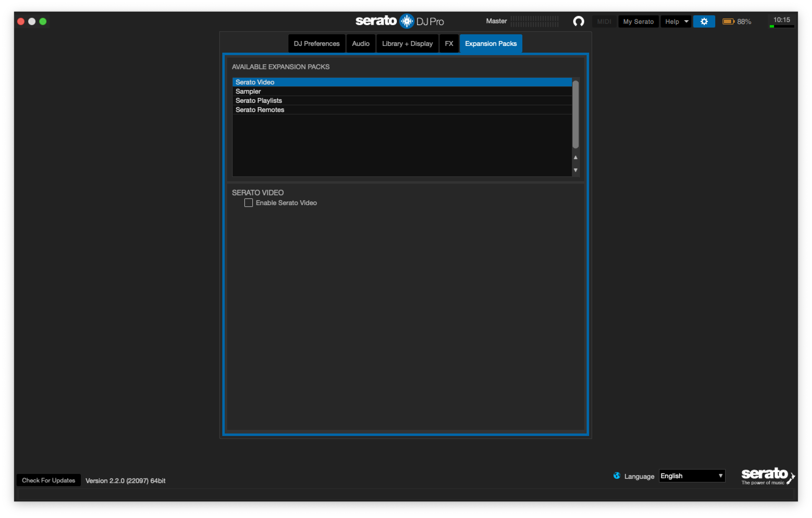This screenshot has width=812, height=518.
Task: Select Serato Playlists in the list
Action: (x=402, y=100)
